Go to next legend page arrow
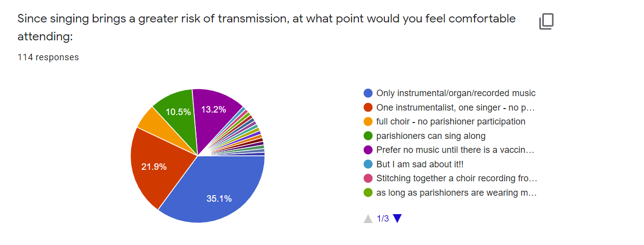The width and height of the screenshot is (644, 245). pos(397,218)
